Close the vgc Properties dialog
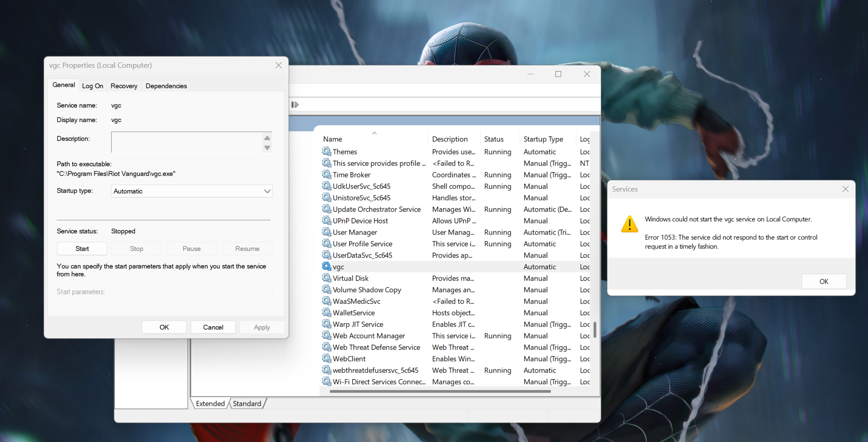Screen dimensions: 868x442 coord(278,65)
